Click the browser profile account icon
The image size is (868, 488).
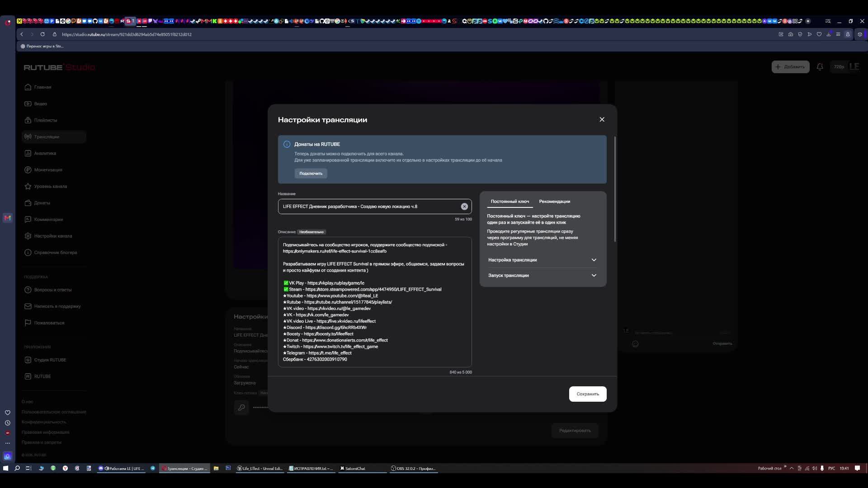[848, 34]
